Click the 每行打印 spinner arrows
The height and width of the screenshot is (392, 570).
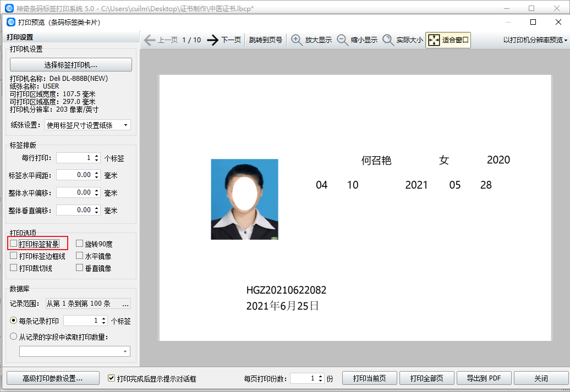click(x=97, y=158)
